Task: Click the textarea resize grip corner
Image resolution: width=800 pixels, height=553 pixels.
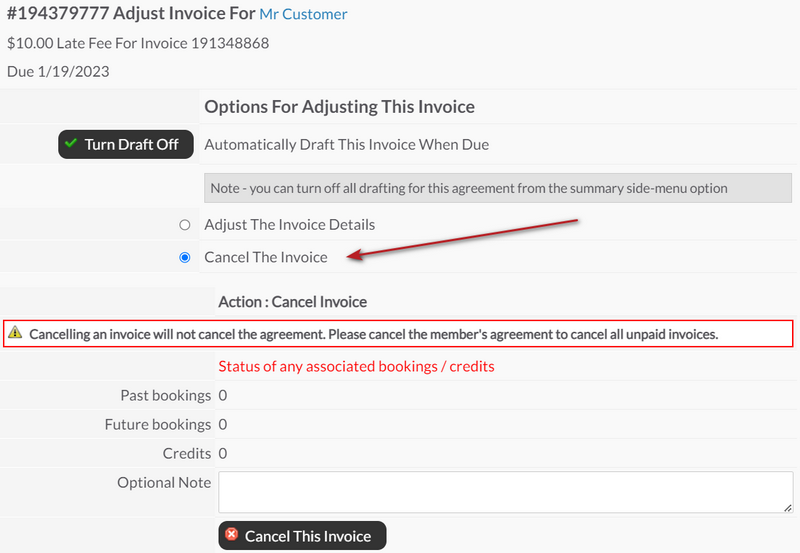Action: pyautogui.click(x=788, y=508)
